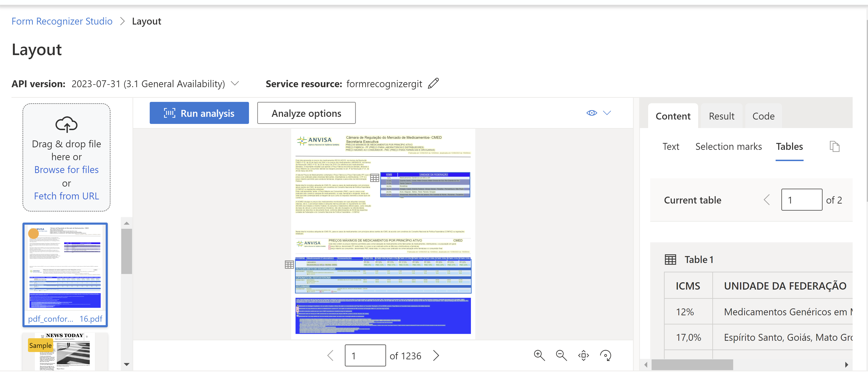Select the Selection marks sub-tab
The width and height of the screenshot is (868, 380).
click(x=729, y=147)
